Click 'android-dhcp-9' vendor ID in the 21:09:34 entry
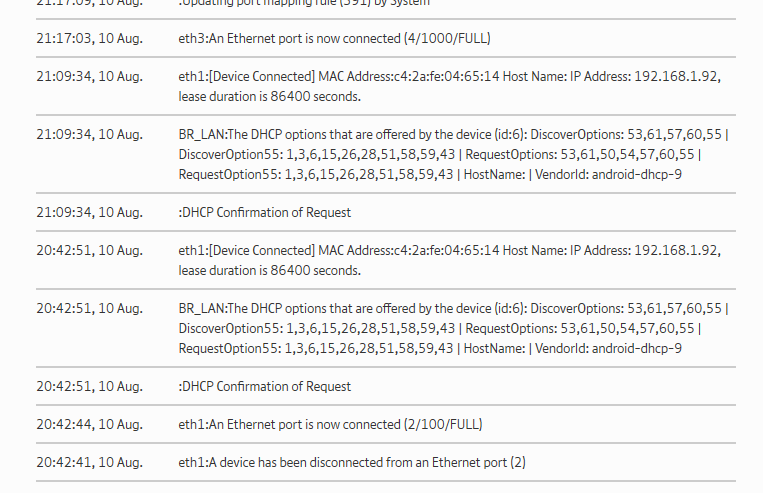Screen dimensions: 763x493 click(x=636, y=174)
